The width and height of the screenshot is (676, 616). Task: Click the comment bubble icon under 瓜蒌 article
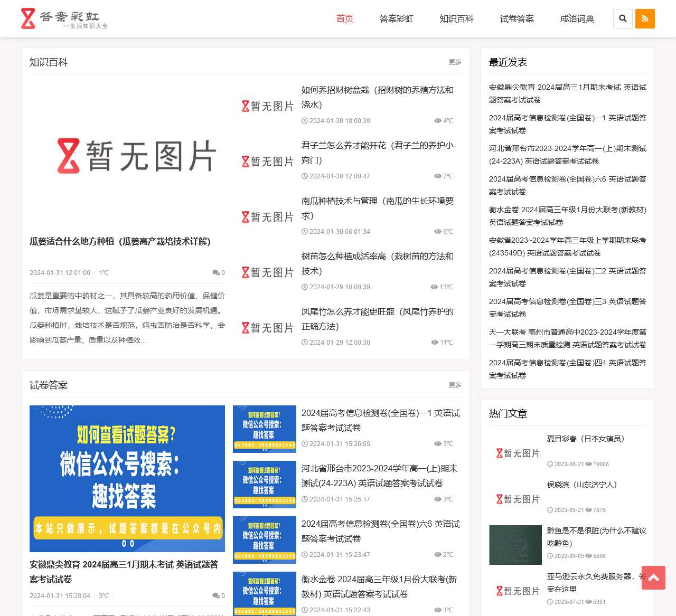pyautogui.click(x=215, y=272)
